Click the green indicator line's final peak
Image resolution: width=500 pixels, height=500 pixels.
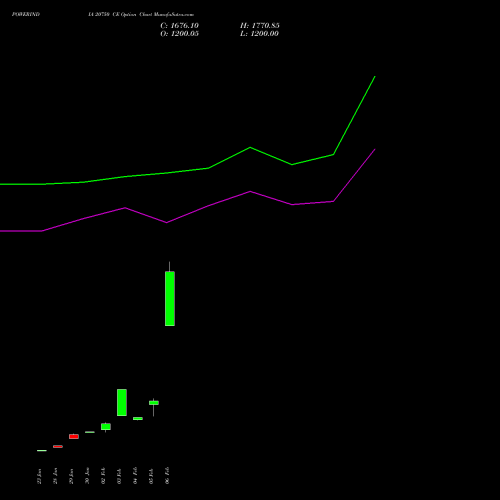coord(375,76)
